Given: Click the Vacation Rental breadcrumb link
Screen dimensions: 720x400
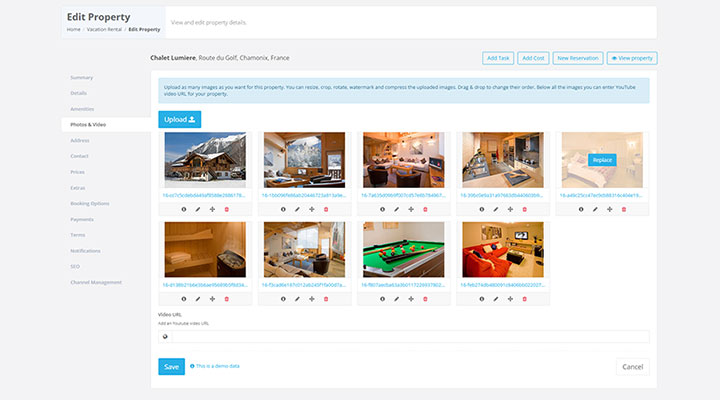Looking at the screenshot, I should click(105, 29).
